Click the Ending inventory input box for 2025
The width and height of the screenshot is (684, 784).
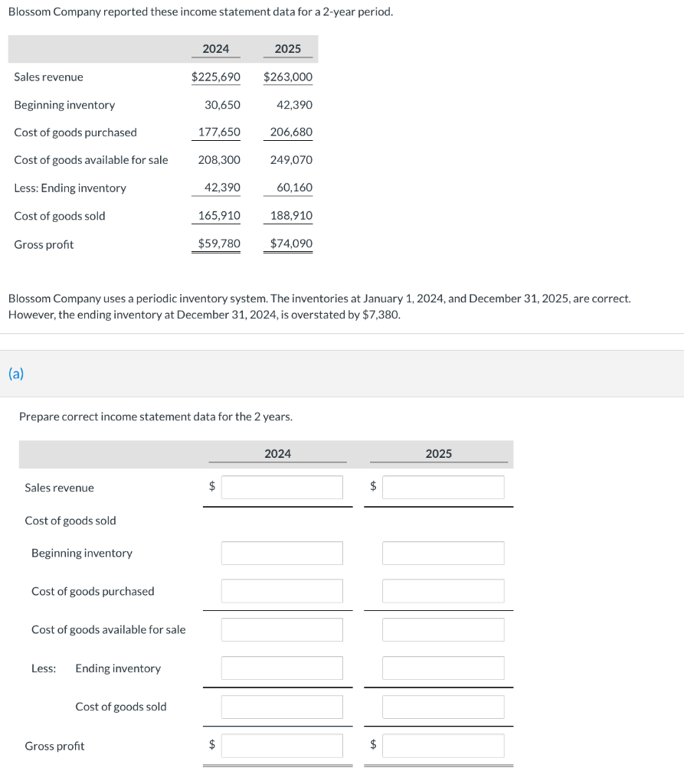443,668
